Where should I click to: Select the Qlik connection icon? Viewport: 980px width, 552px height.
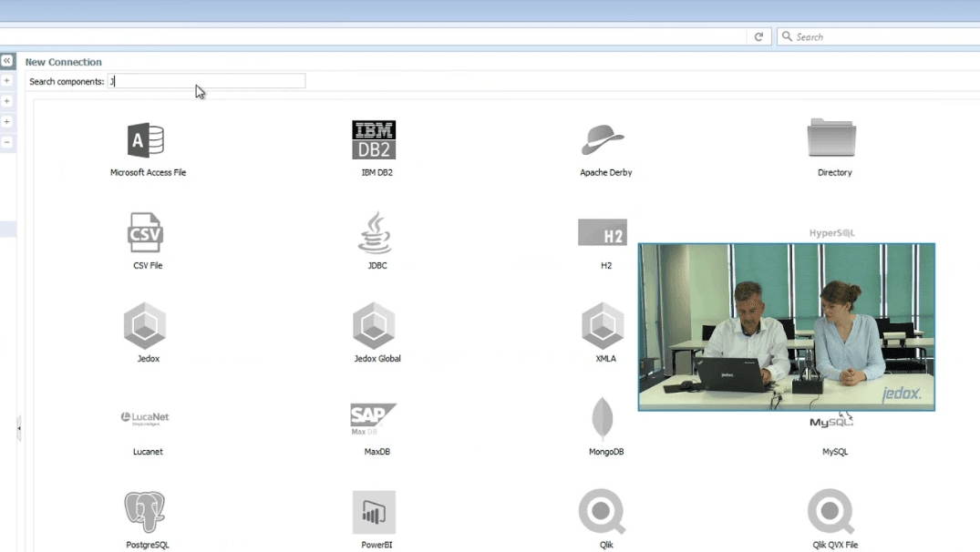click(x=602, y=511)
